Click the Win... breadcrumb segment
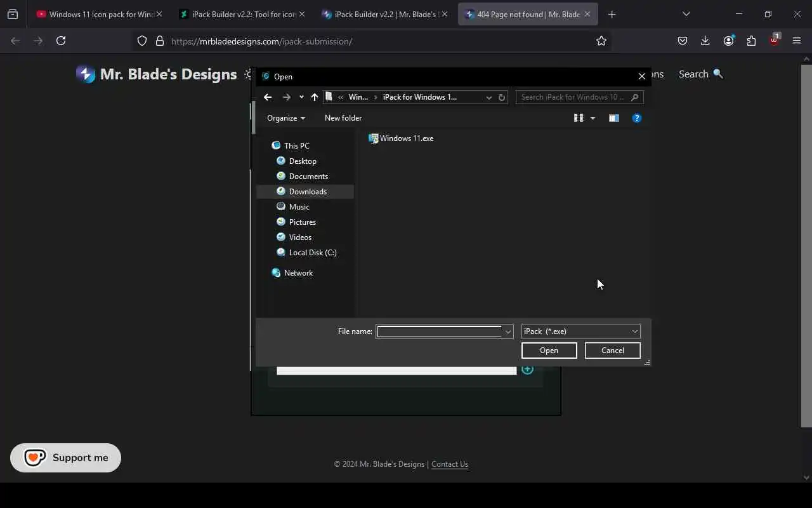Viewport: 812px width, 508px height. 358,97
